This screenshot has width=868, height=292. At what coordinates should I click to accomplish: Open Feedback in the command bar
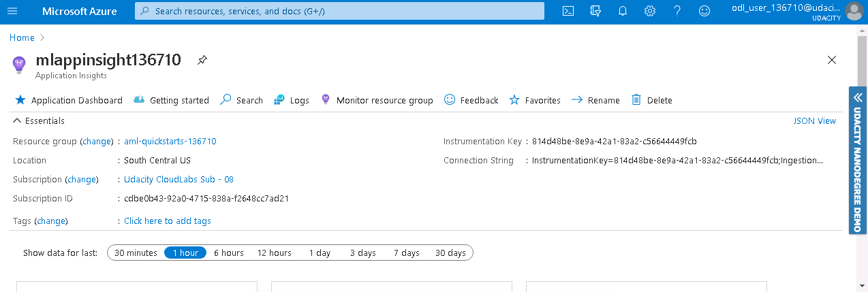point(471,100)
